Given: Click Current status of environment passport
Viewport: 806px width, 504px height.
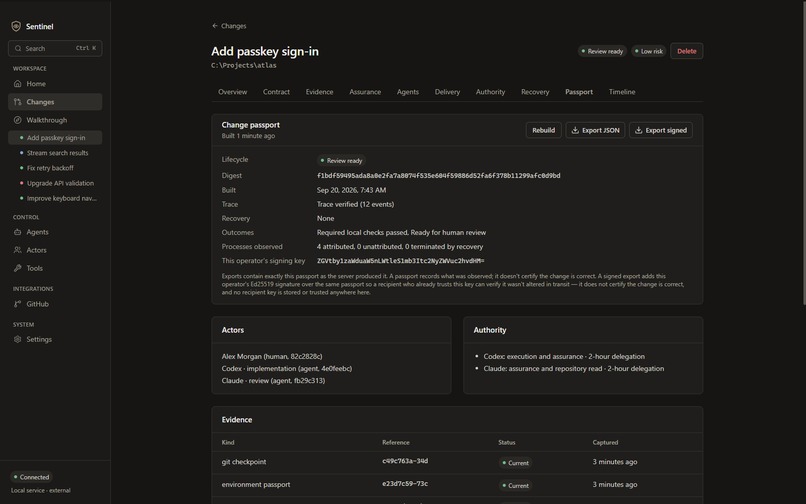Looking at the screenshot, I should coord(515,485).
